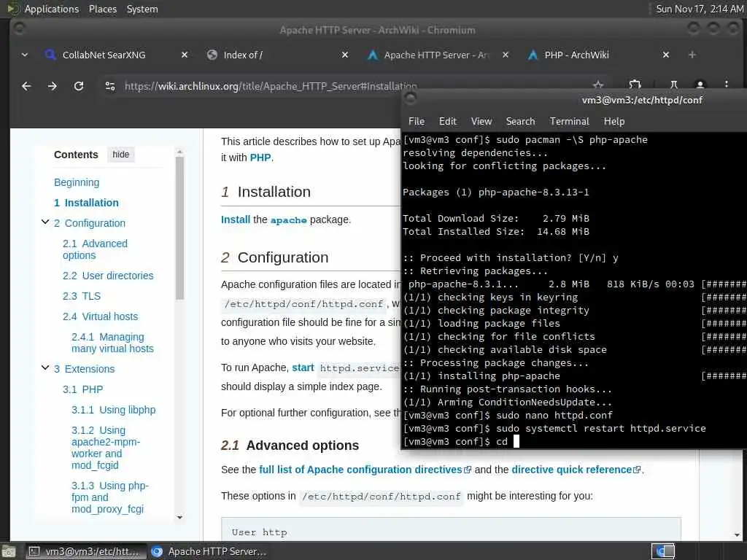Open the System menu in top panel
The width and height of the screenshot is (747, 560).
[142, 9]
